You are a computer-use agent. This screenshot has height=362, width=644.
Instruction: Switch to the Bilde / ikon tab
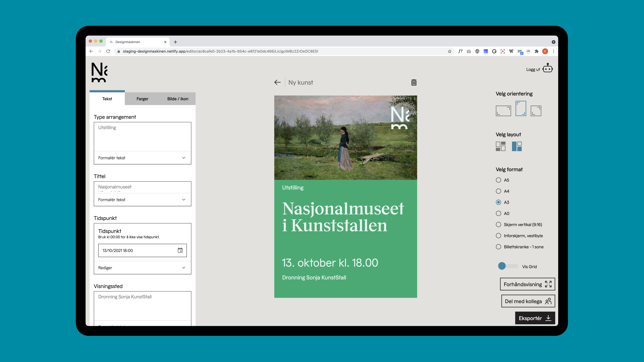(x=178, y=99)
